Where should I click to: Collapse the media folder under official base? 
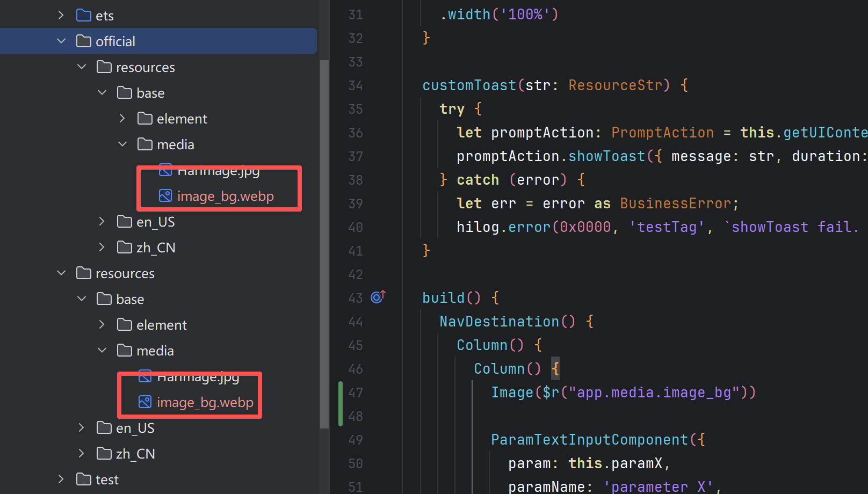point(122,144)
